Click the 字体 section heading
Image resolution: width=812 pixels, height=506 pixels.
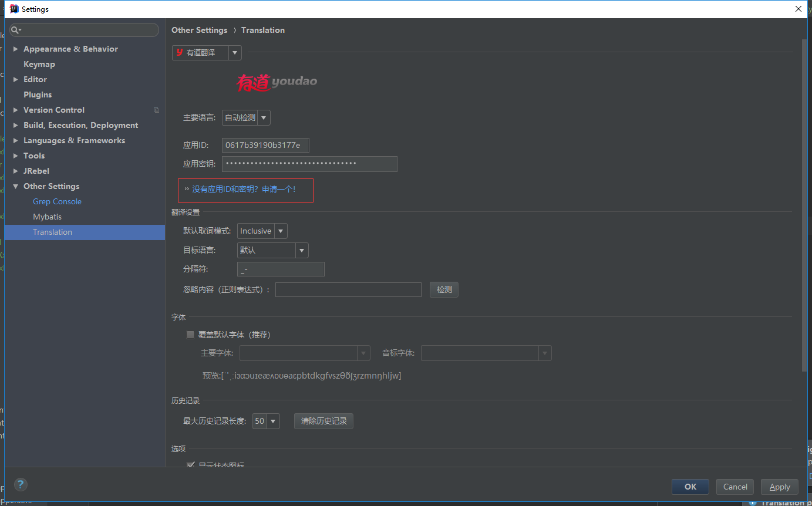(178, 317)
